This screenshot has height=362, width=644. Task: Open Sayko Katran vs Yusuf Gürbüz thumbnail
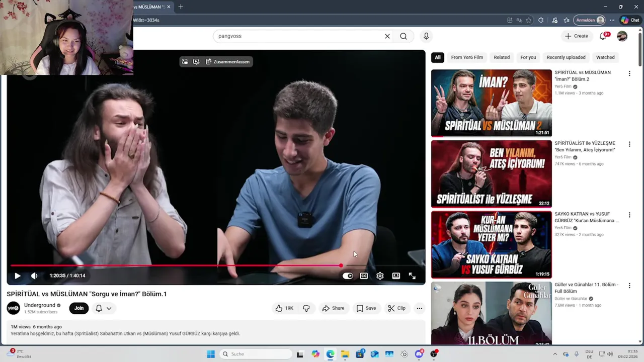(x=492, y=245)
